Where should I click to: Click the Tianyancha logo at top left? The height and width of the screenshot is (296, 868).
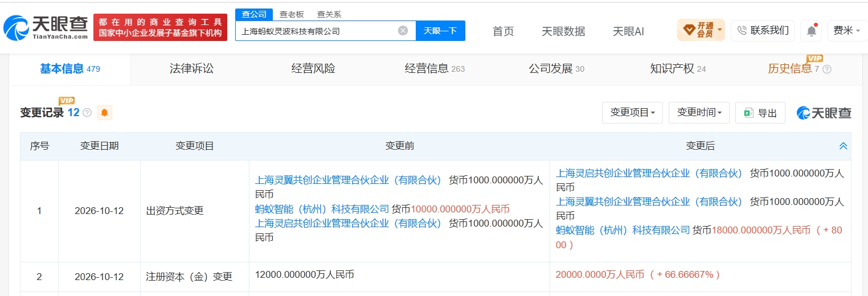(46, 27)
